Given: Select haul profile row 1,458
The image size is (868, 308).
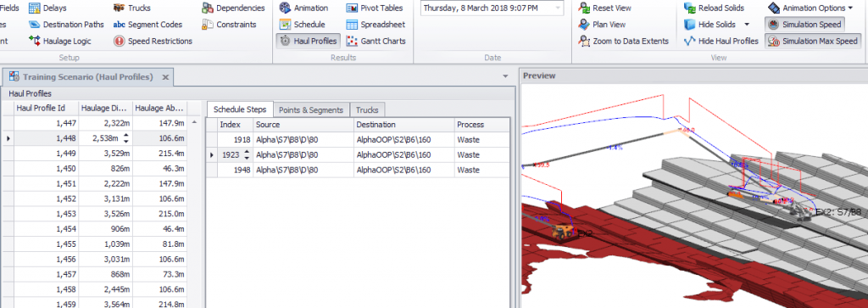Looking at the screenshot, I should click(94, 288).
